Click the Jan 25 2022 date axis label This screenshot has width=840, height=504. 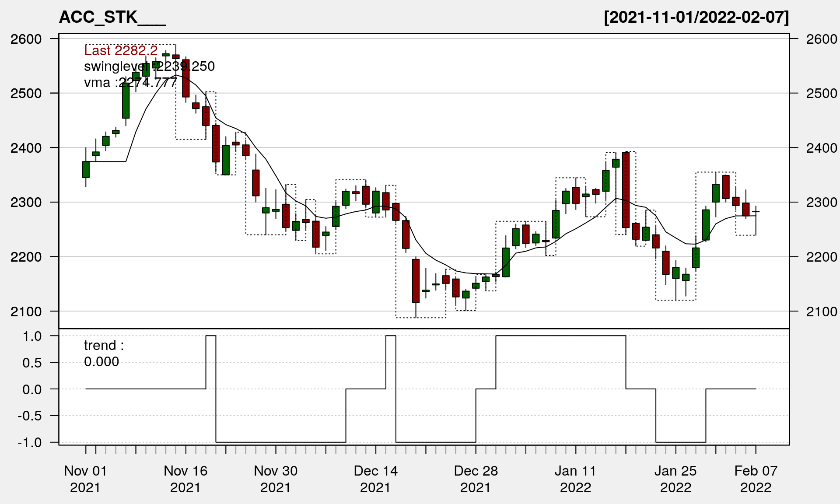(x=675, y=479)
